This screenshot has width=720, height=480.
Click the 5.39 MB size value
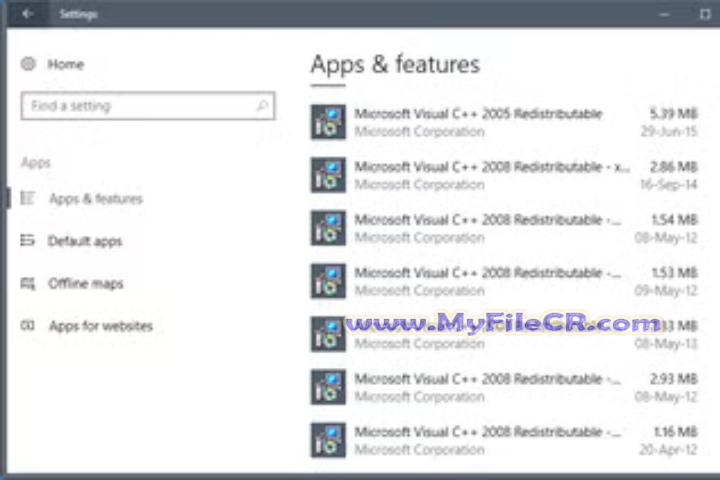[x=674, y=113]
